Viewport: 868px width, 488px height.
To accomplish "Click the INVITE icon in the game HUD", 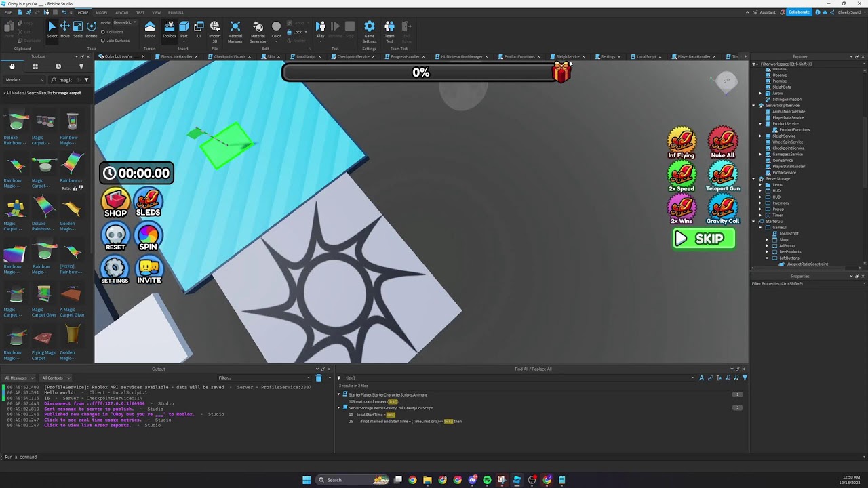I will [149, 270].
